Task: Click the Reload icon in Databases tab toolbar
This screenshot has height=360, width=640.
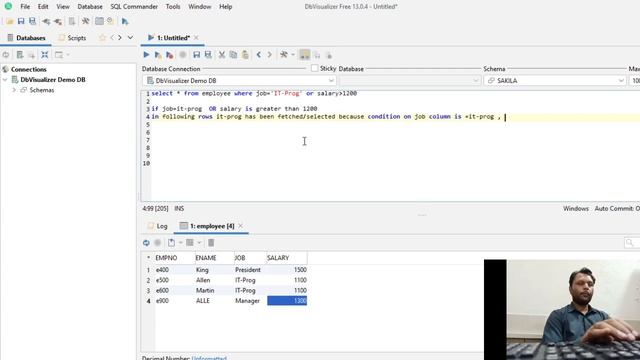Action: [6, 55]
